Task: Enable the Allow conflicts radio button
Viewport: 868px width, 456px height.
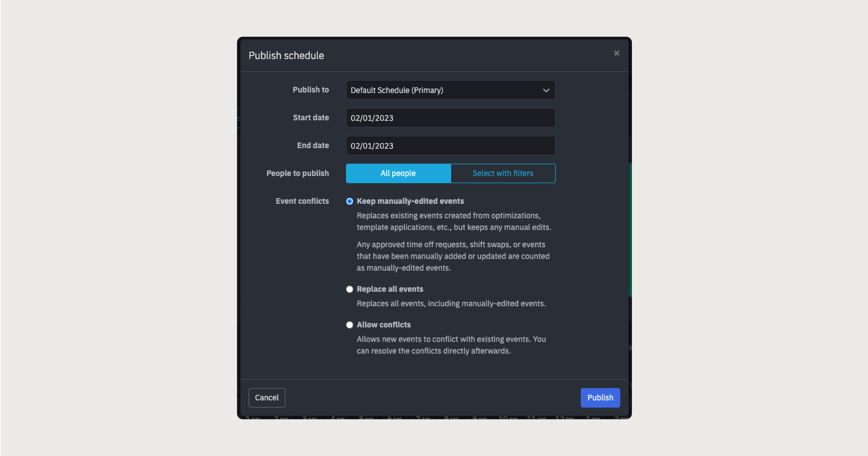Action: (x=349, y=325)
